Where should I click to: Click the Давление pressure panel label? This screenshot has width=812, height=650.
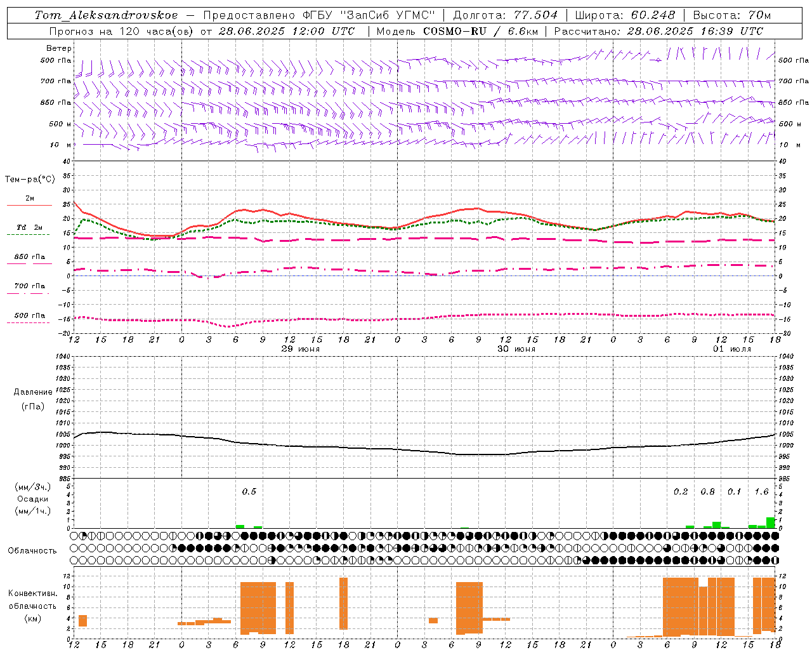click(x=33, y=392)
